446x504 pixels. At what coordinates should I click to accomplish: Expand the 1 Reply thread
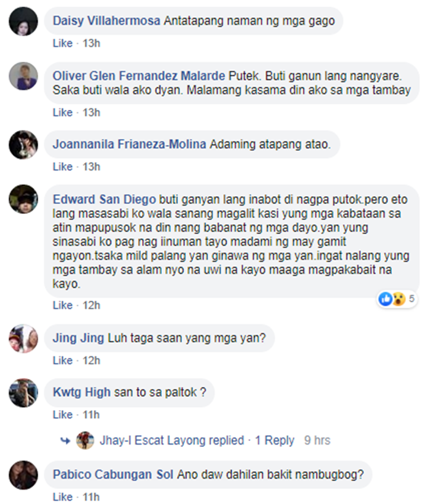tap(275, 440)
